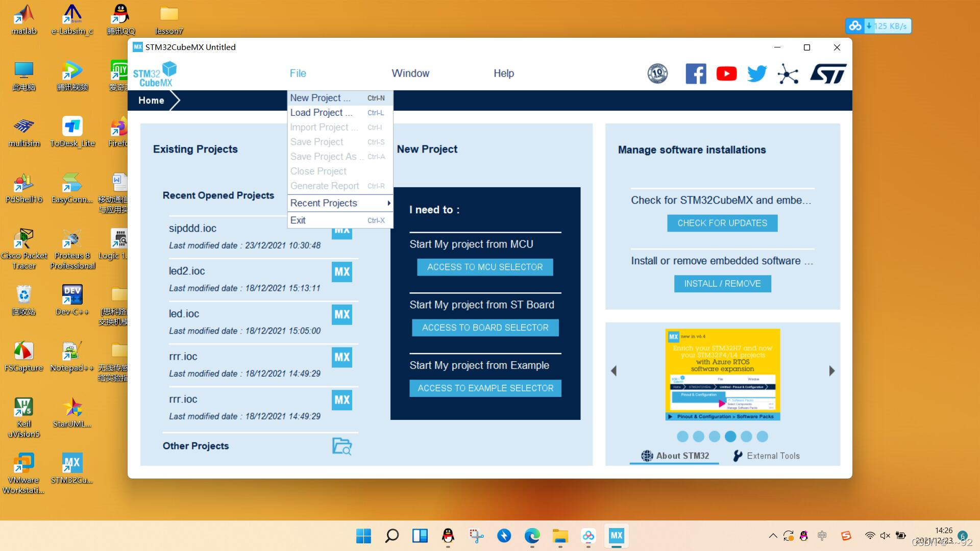
Task: Choose Load Project from File menu
Action: pyautogui.click(x=340, y=113)
